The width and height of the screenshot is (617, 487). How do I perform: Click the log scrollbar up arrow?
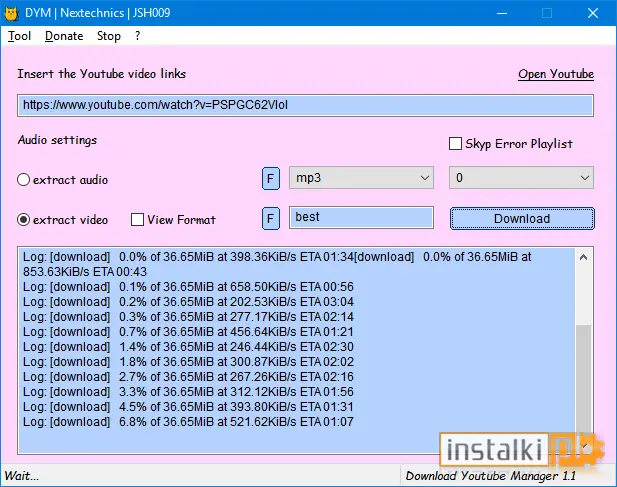[584, 257]
